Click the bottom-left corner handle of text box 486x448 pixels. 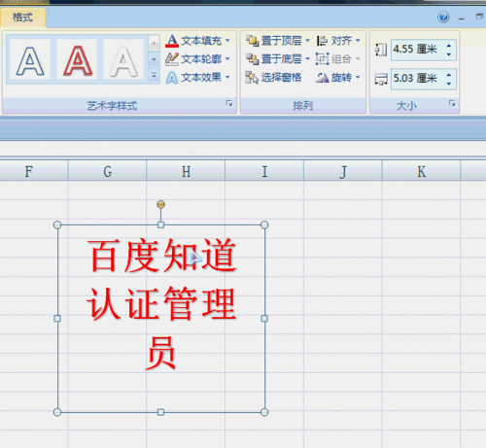click(57, 412)
